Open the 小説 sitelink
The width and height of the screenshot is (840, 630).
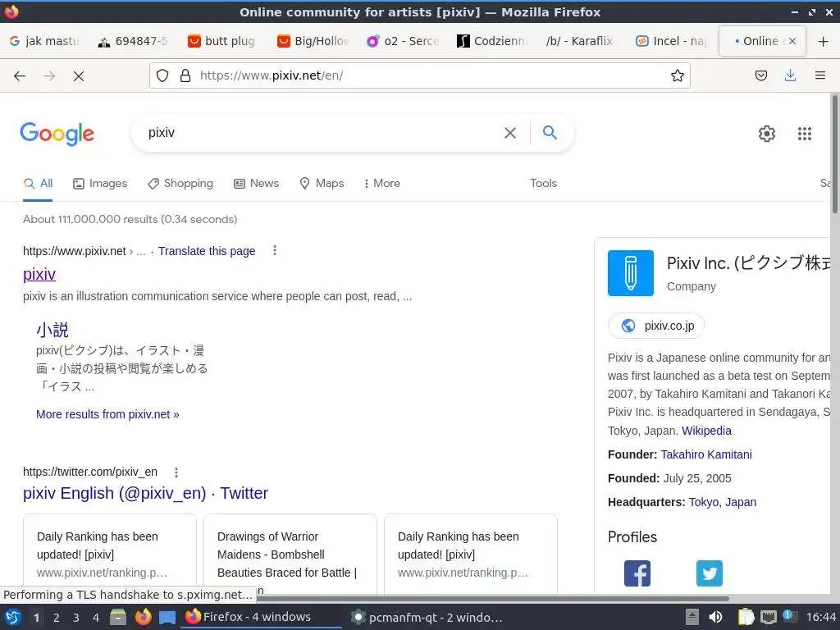(x=52, y=330)
